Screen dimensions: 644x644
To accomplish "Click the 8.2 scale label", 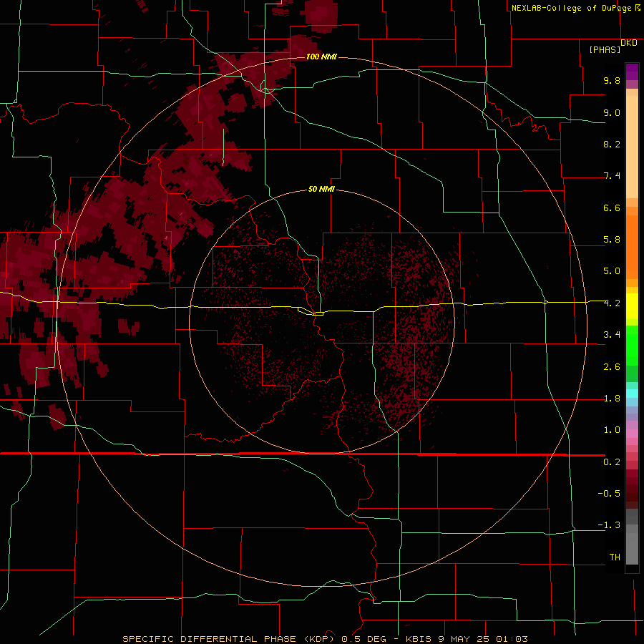I will pos(612,144).
